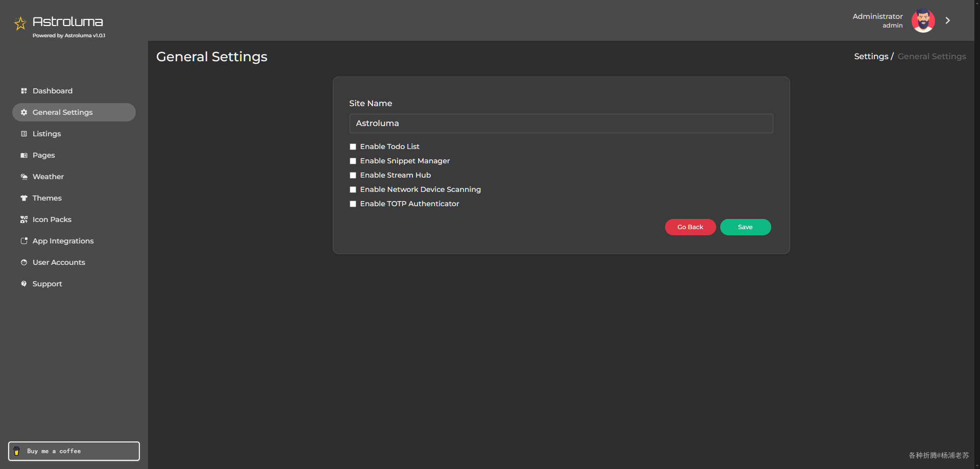
Task: Click the 'Enable Todo List' label text
Action: 389,146
